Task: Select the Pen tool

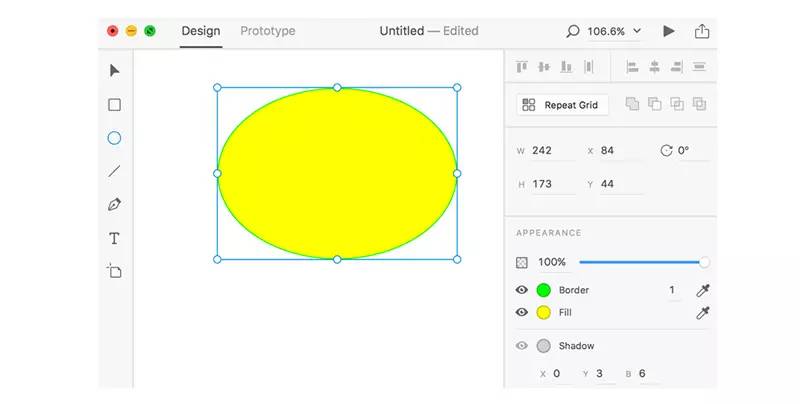Action: [114, 205]
